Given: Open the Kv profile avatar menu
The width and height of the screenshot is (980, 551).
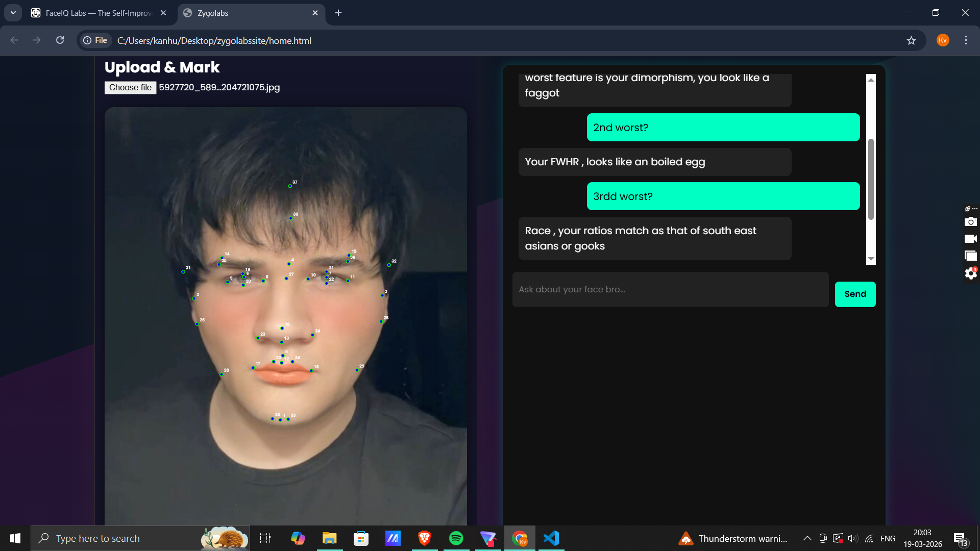Looking at the screenshot, I should coord(943,40).
